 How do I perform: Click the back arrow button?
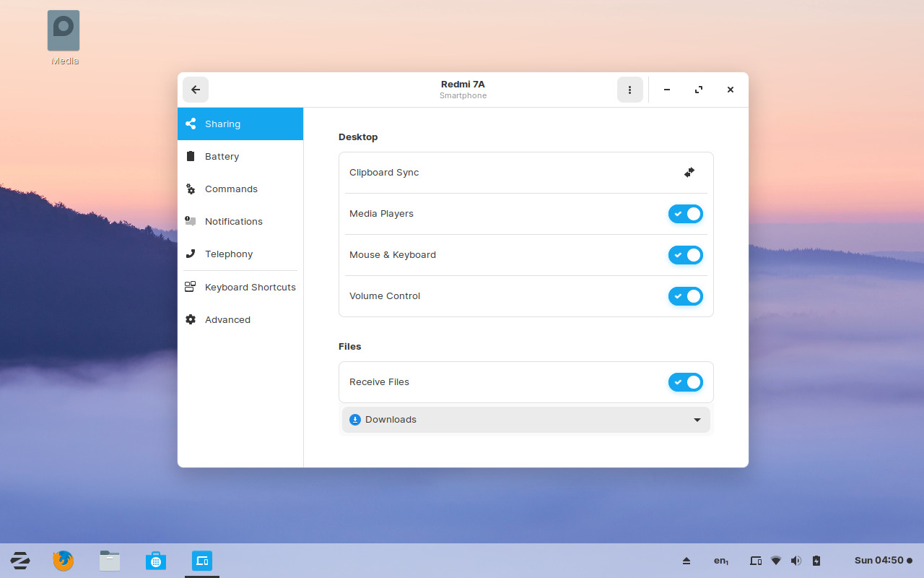pos(195,90)
